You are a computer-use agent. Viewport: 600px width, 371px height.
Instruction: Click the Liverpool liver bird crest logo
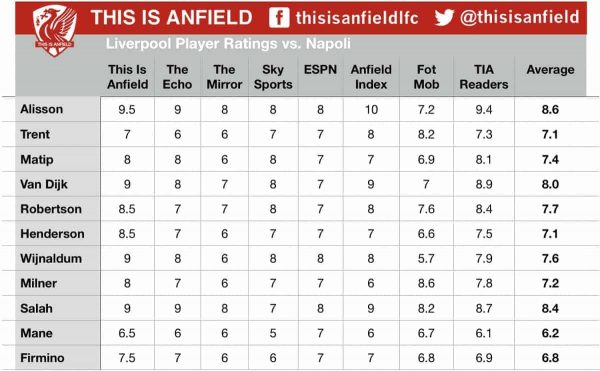click(55, 31)
